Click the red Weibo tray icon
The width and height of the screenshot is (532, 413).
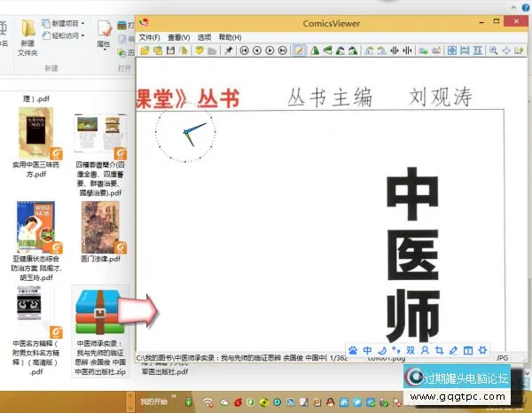pyautogui.click(x=238, y=402)
